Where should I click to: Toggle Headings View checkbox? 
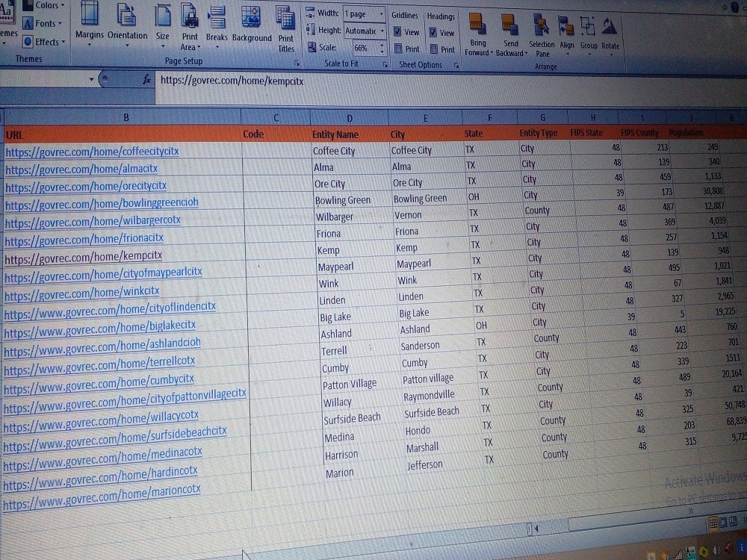point(433,32)
